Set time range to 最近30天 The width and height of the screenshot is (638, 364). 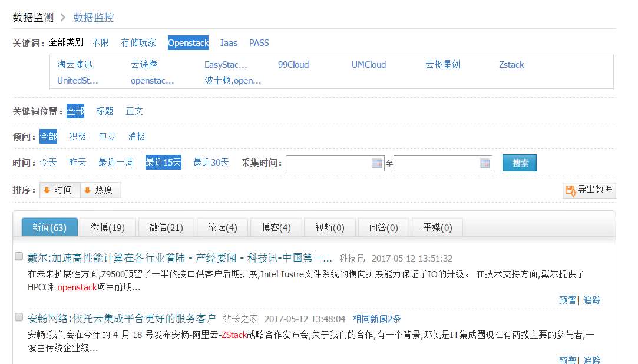[x=211, y=163]
